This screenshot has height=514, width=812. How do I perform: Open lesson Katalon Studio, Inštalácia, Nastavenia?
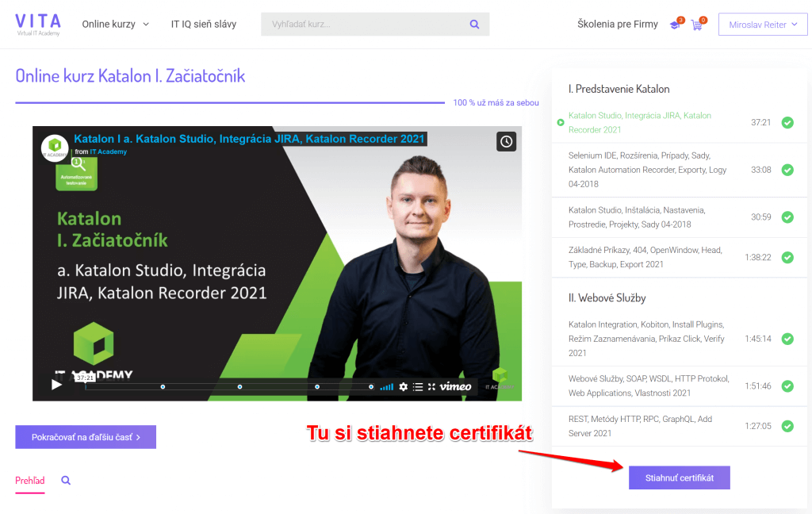(x=637, y=217)
